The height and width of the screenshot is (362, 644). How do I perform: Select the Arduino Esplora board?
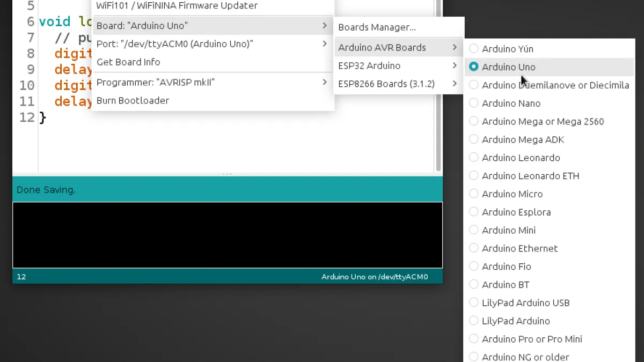pyautogui.click(x=548, y=212)
